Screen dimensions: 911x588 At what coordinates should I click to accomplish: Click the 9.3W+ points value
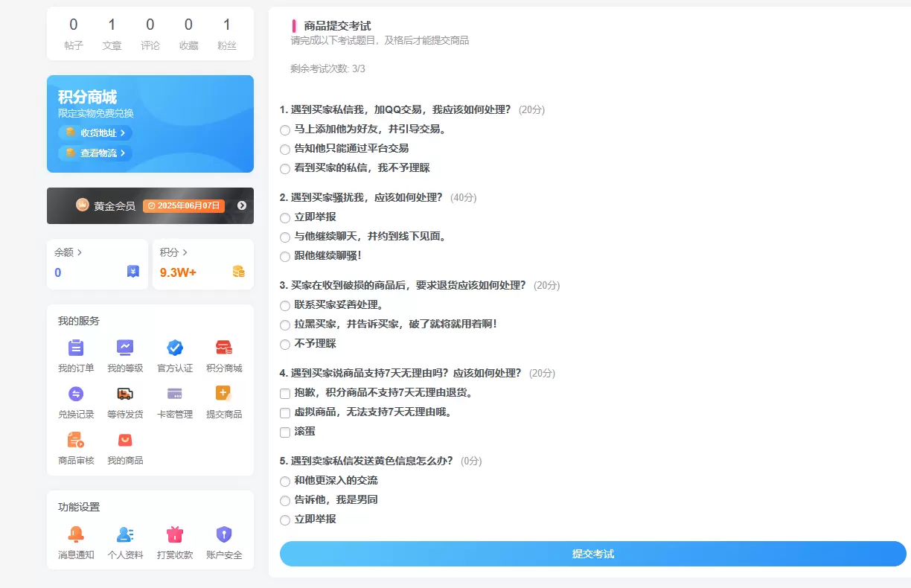pyautogui.click(x=178, y=272)
